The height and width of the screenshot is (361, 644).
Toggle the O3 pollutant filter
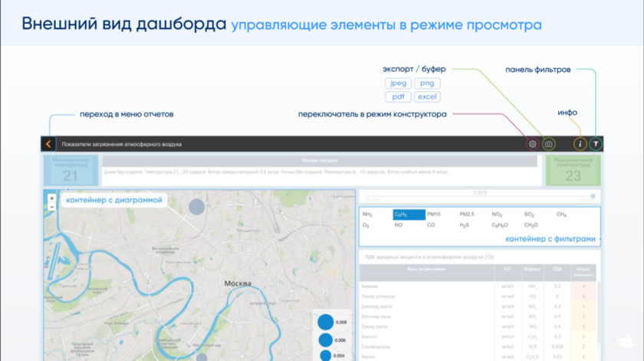[x=366, y=225]
